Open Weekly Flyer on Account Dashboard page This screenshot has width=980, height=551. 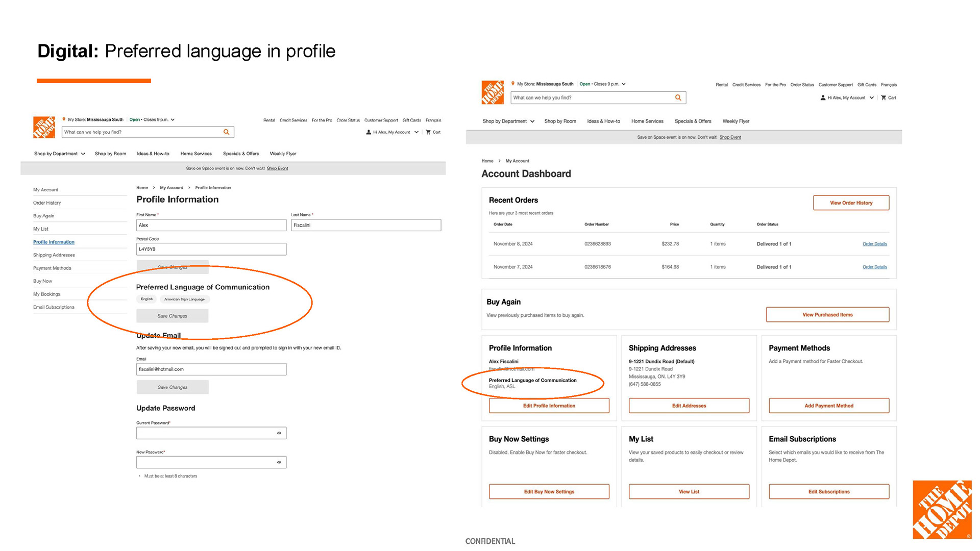[x=736, y=121]
